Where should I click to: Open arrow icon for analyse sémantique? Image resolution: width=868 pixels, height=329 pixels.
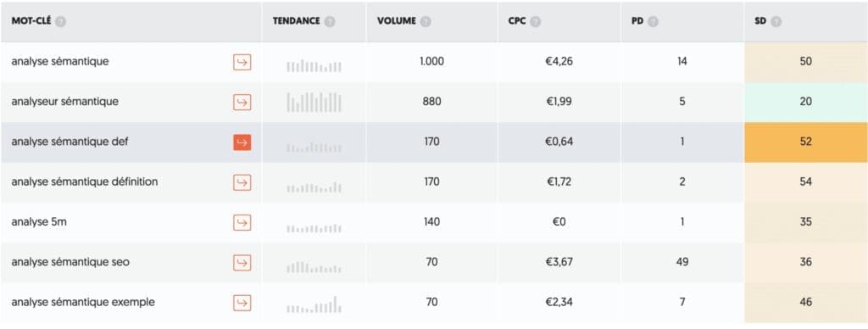[242, 62]
